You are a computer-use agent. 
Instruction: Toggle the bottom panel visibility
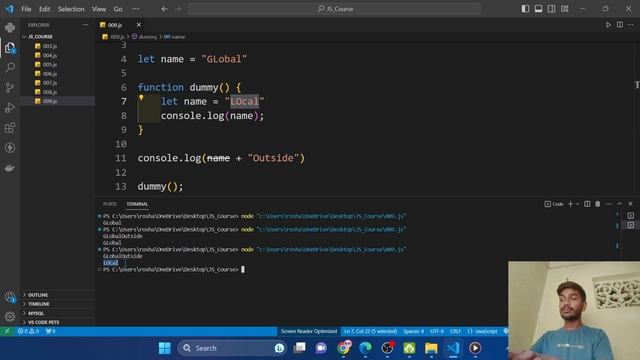coord(538,9)
